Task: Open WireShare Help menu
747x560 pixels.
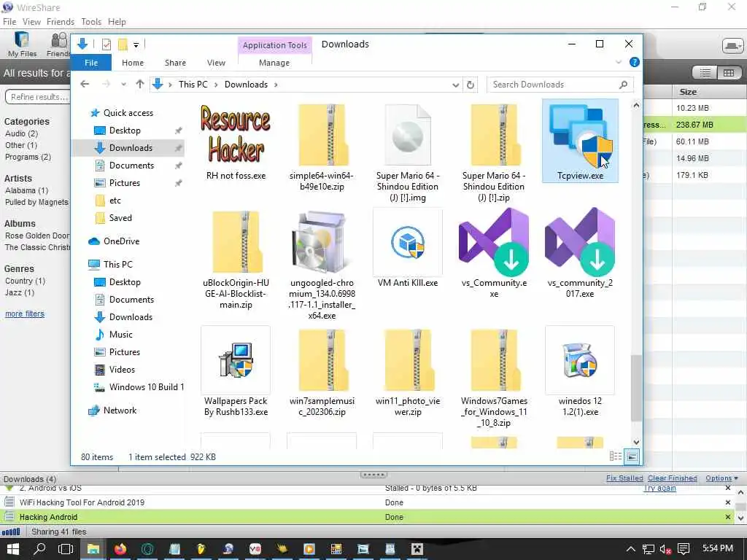Action: tap(117, 22)
